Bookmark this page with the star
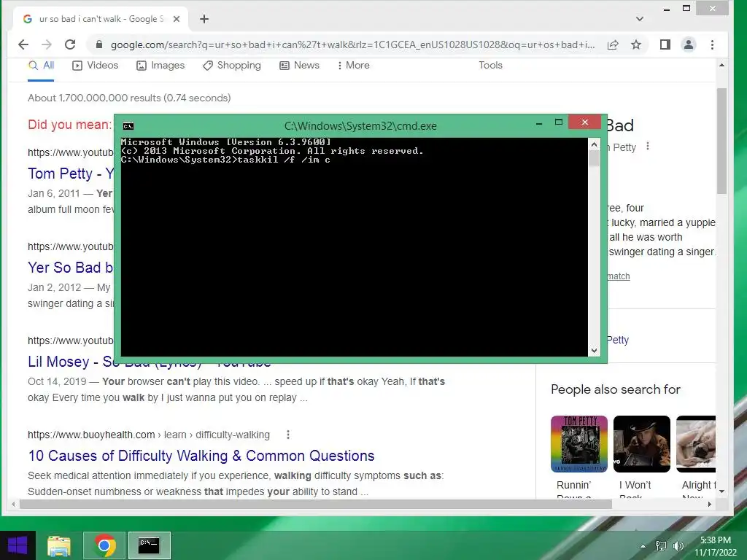This screenshot has width=747, height=560. (x=636, y=44)
